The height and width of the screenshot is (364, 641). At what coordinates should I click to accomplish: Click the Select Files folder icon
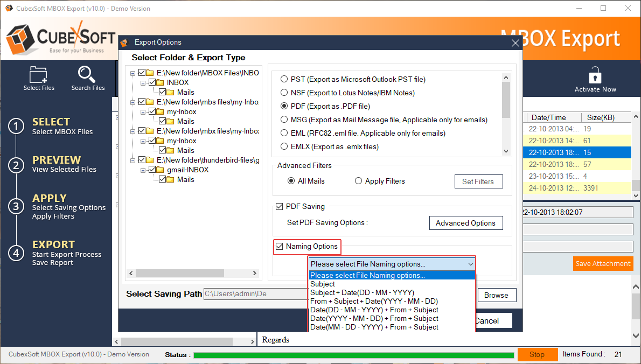(x=39, y=74)
